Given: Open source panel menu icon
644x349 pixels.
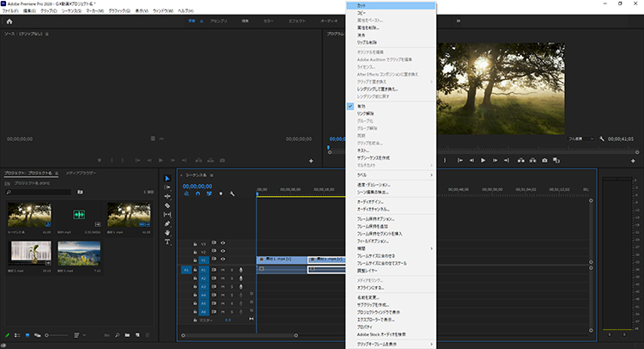Looking at the screenshot, I should click(47, 34).
